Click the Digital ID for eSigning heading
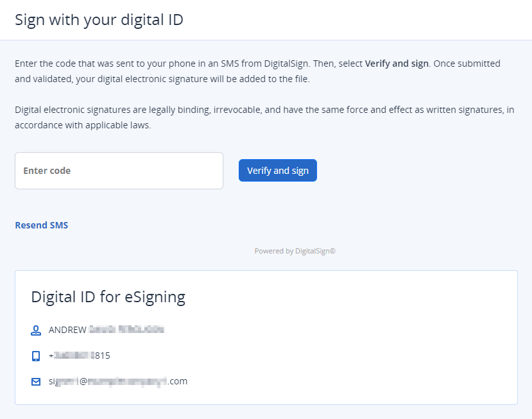This screenshot has width=532, height=419. tap(108, 296)
